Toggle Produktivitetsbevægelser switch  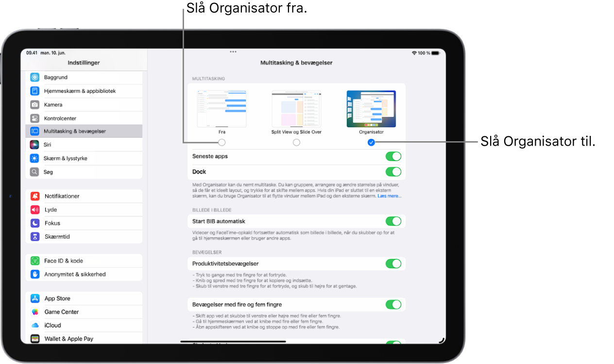click(393, 264)
